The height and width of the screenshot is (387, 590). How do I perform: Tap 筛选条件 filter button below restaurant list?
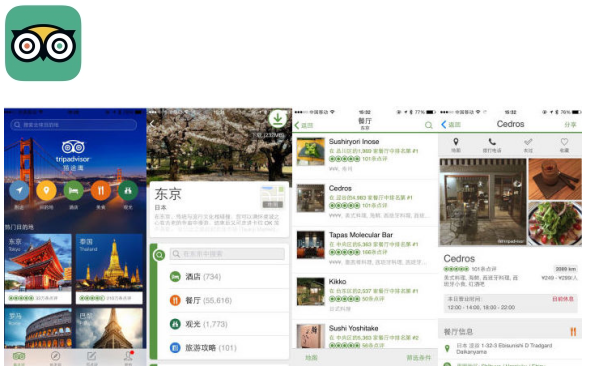pos(418,358)
